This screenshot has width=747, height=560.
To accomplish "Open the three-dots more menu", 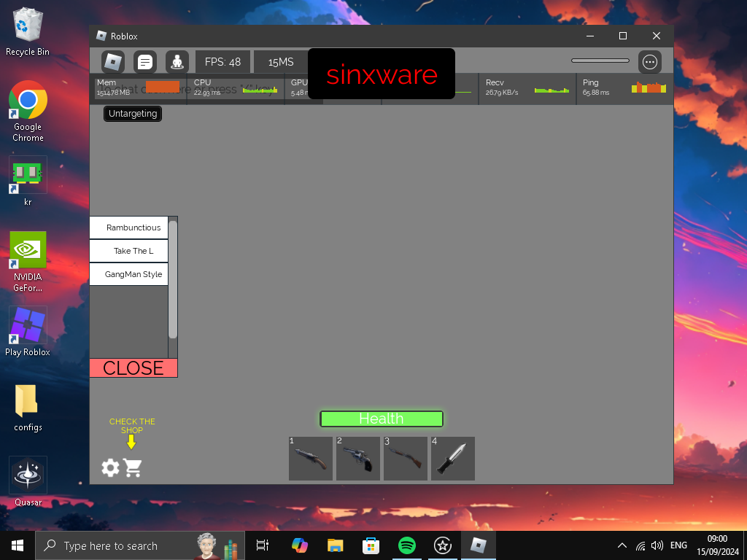I will (650, 62).
